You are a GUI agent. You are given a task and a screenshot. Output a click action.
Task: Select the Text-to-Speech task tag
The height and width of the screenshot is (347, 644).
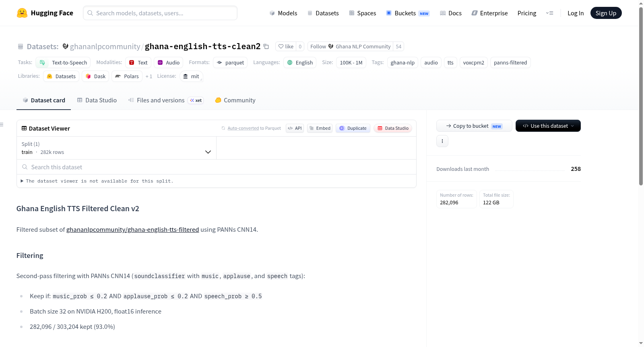coord(63,62)
